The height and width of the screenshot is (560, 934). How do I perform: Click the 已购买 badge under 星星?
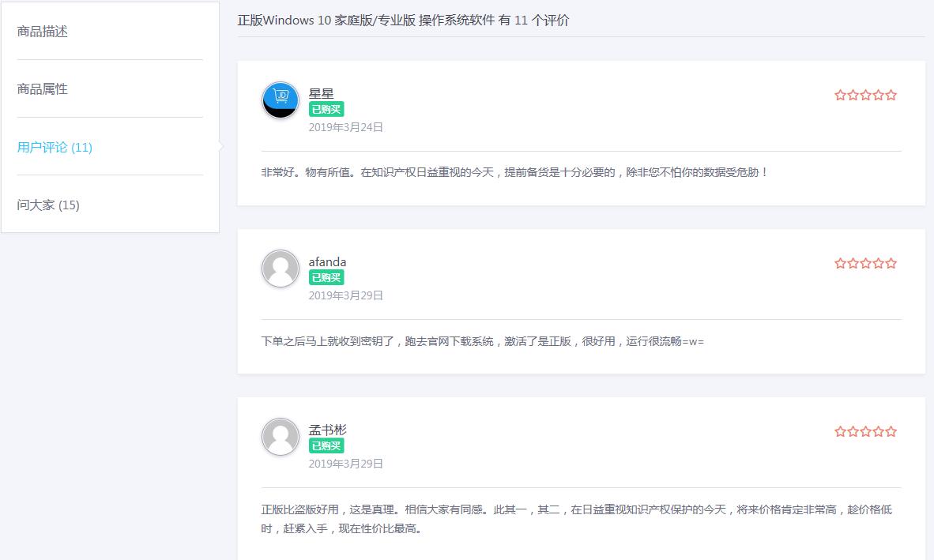point(326,110)
